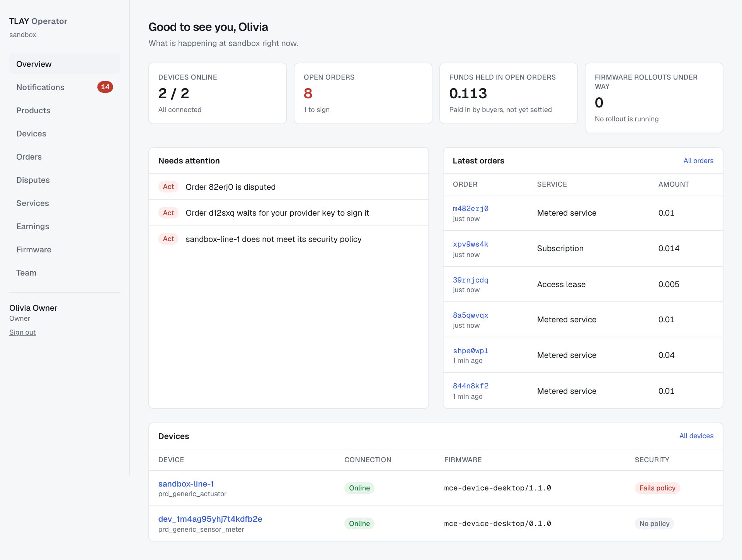Viewport: 742px width, 560px height.
Task: Open the Devices sidebar item
Action: [x=65, y=134]
